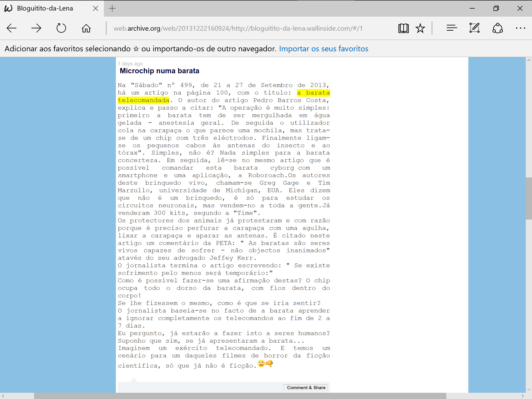Viewport: 532px width, 399px height.
Task: Click Importar os seus favoritos link
Action: coord(324,49)
